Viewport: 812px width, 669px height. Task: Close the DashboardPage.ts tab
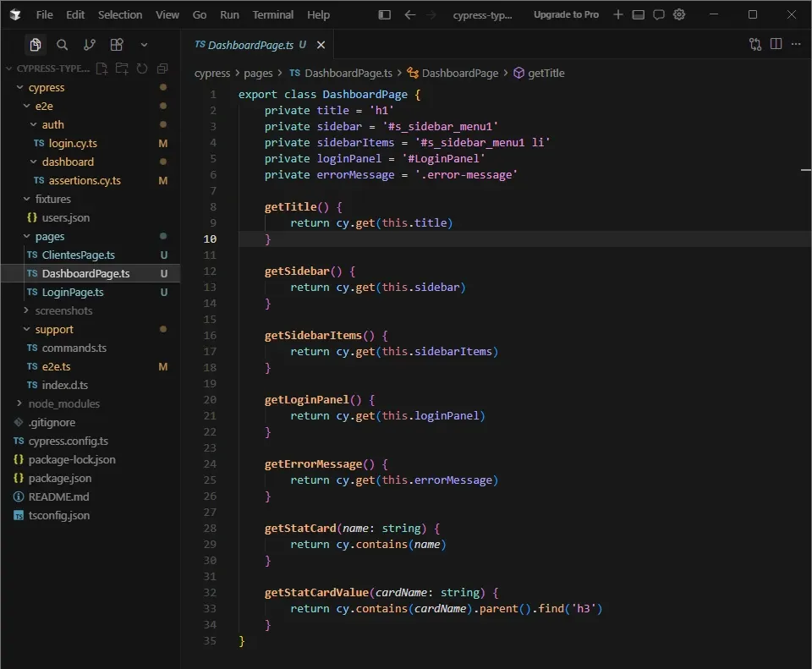[x=321, y=45]
